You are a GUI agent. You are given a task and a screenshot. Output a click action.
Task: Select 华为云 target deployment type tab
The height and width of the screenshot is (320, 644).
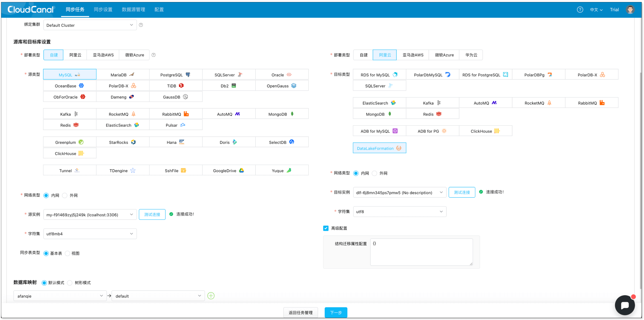[x=471, y=55]
